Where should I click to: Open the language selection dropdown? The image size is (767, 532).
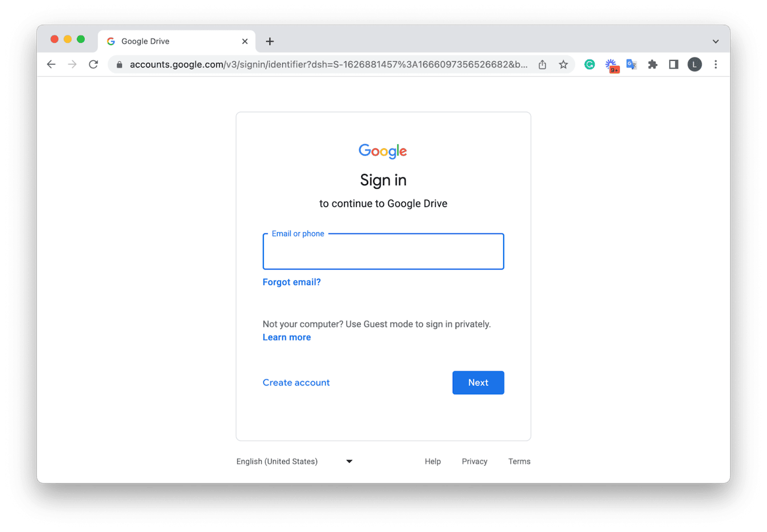(x=295, y=461)
